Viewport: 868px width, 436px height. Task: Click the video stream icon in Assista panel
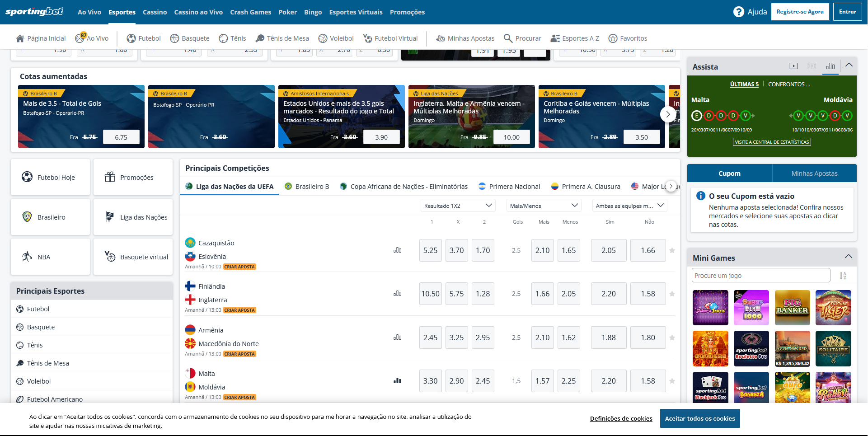[x=794, y=66]
